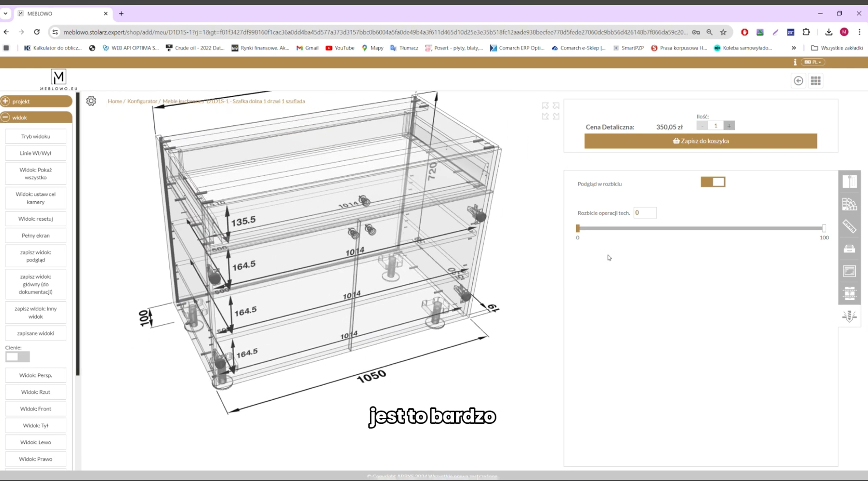Click Widok: ustaw cel kamery button

coord(35,198)
